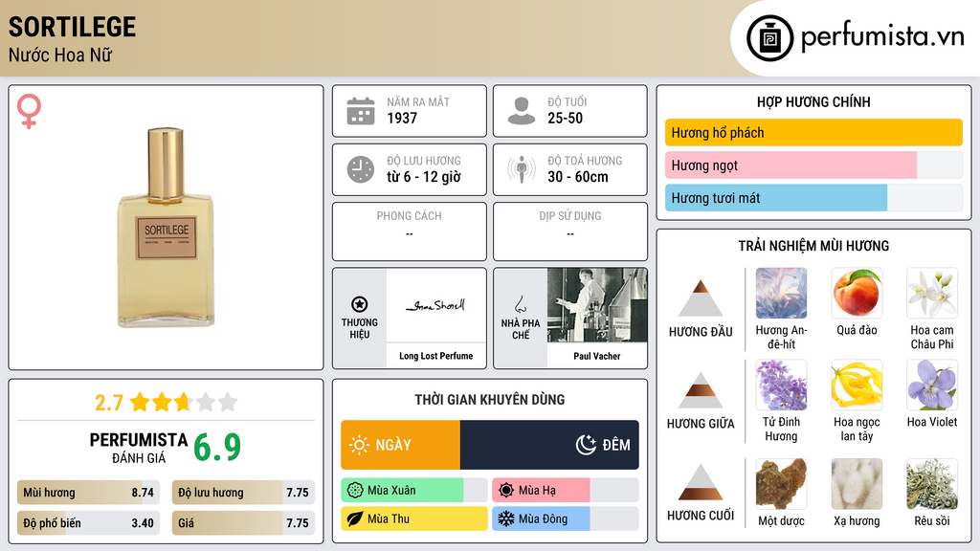Click the Dịp sử dụng empty field

(x=570, y=231)
